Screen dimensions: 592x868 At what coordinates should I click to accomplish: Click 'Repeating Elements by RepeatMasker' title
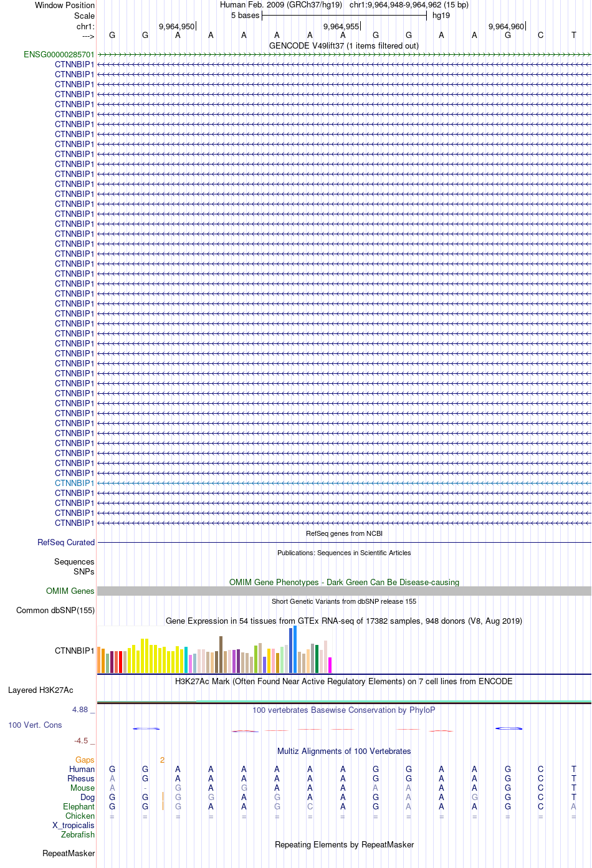[x=344, y=844]
